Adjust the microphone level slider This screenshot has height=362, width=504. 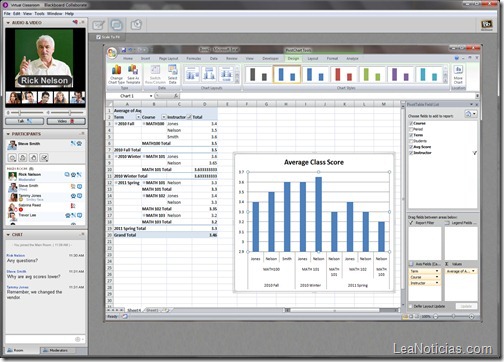point(20,113)
